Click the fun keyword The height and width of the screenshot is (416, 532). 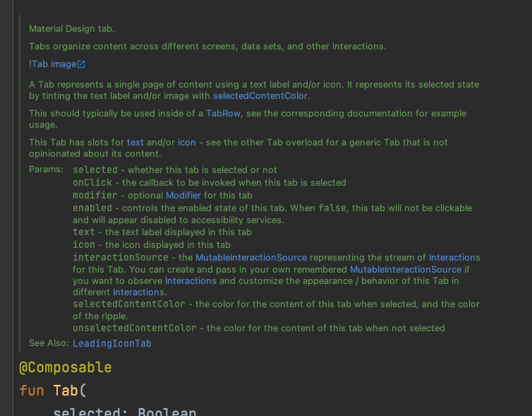click(x=32, y=391)
